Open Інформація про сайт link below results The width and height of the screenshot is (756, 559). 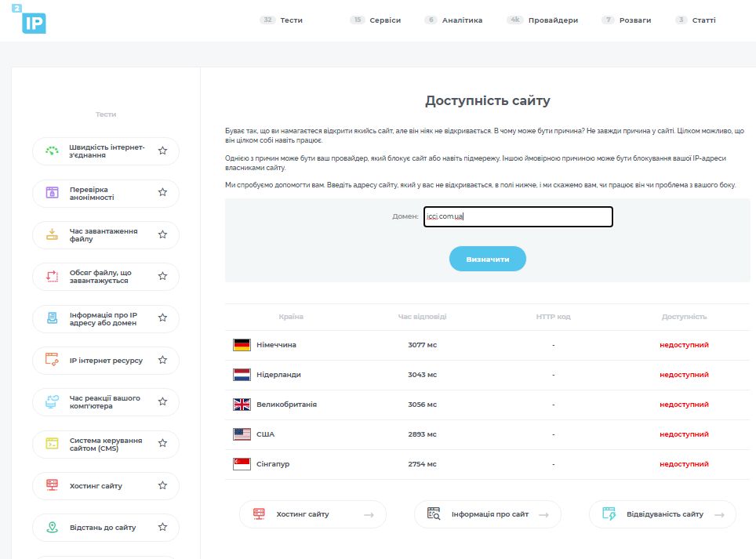(488, 514)
